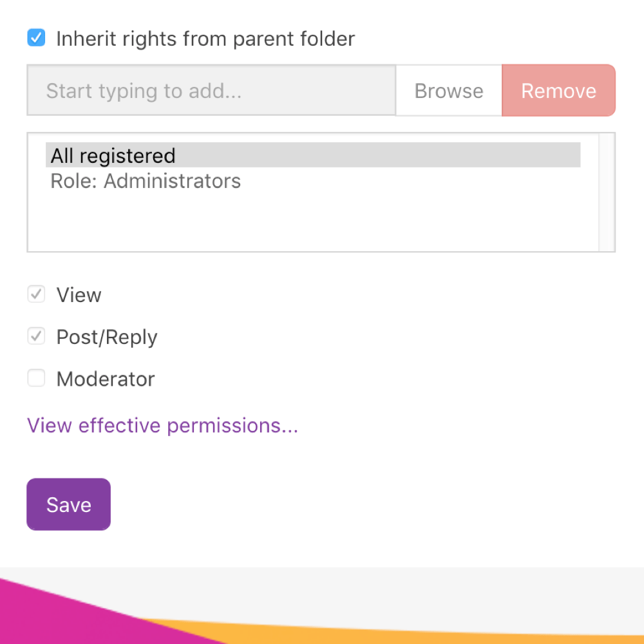The width and height of the screenshot is (644, 644).
Task: Select "Role: Administrators" in the list
Action: tap(146, 181)
